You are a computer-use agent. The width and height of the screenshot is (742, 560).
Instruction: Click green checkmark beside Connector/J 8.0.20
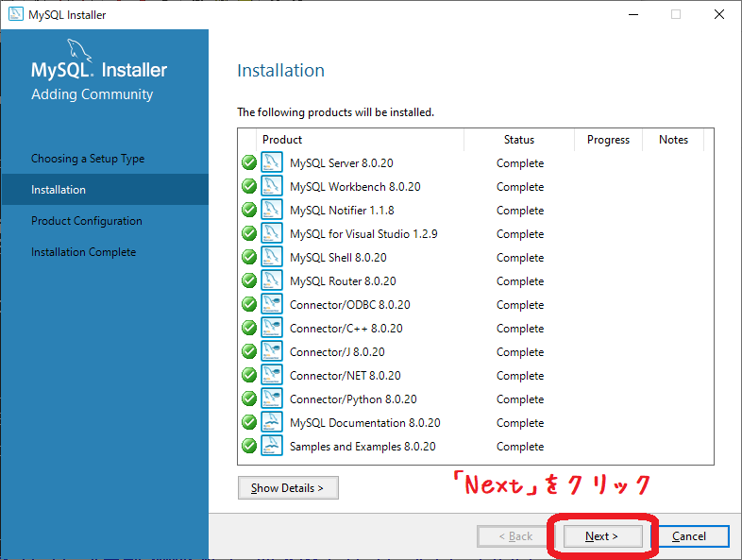(x=249, y=351)
